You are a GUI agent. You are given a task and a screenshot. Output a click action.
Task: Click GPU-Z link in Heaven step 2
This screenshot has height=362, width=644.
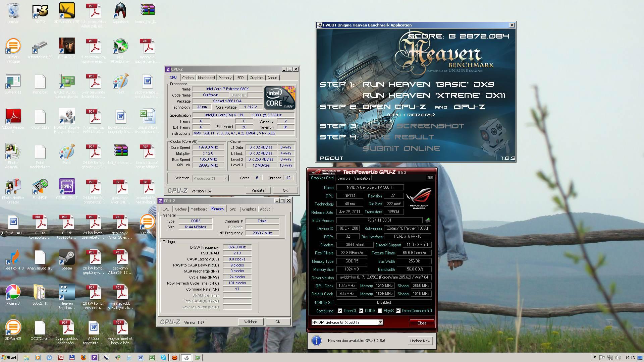point(469,107)
